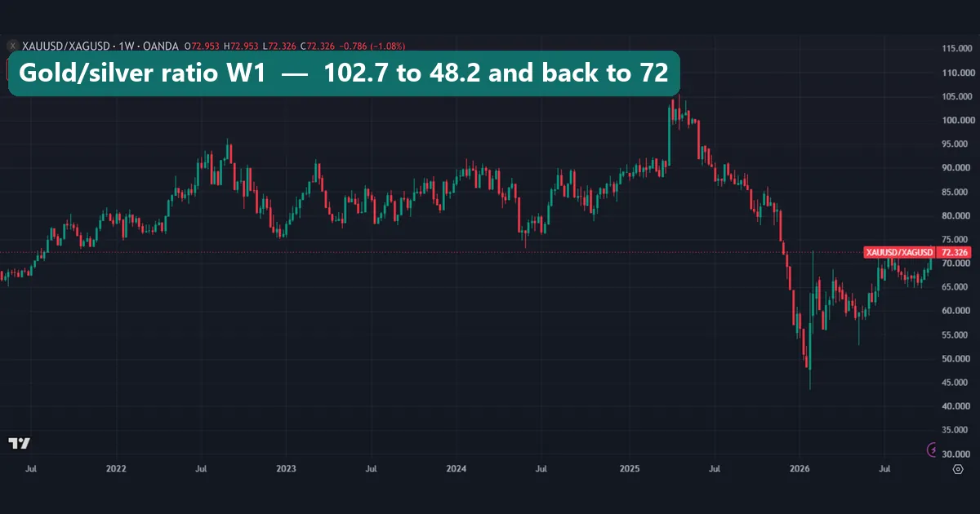Image resolution: width=980 pixels, height=514 pixels.
Task: Click 105.000 on the price axis
Action: pyautogui.click(x=955, y=96)
